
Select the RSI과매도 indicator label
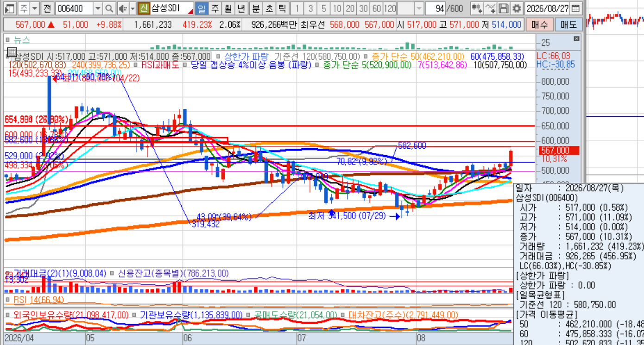[160, 65]
